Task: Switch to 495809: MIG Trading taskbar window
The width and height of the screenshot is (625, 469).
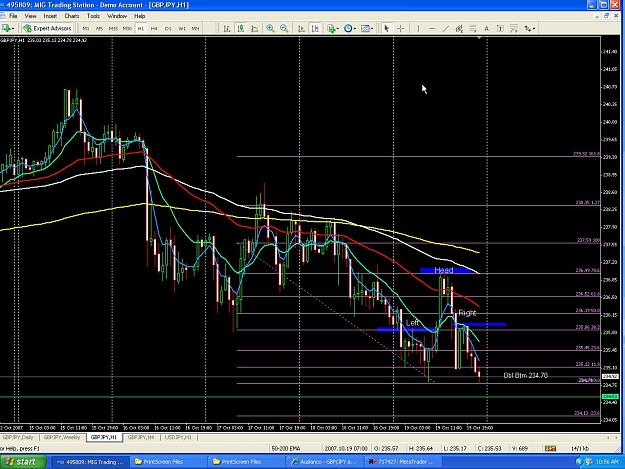Action: click(90, 462)
